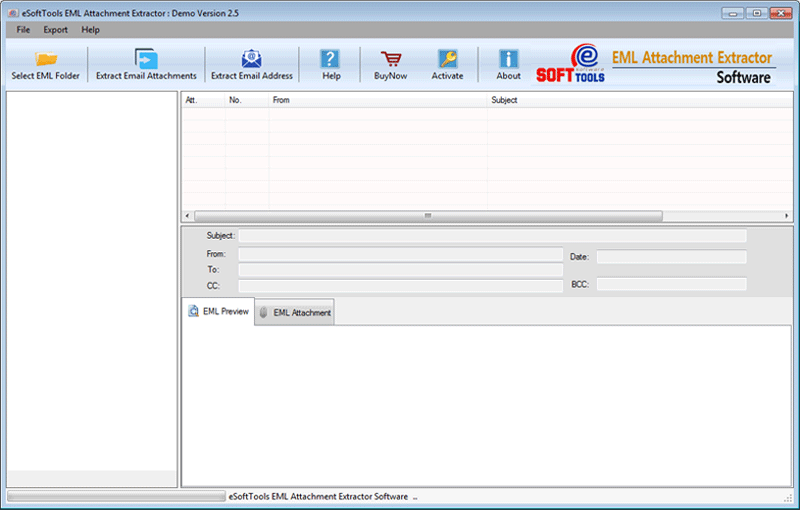
Task: Open the About info icon
Action: click(x=509, y=59)
